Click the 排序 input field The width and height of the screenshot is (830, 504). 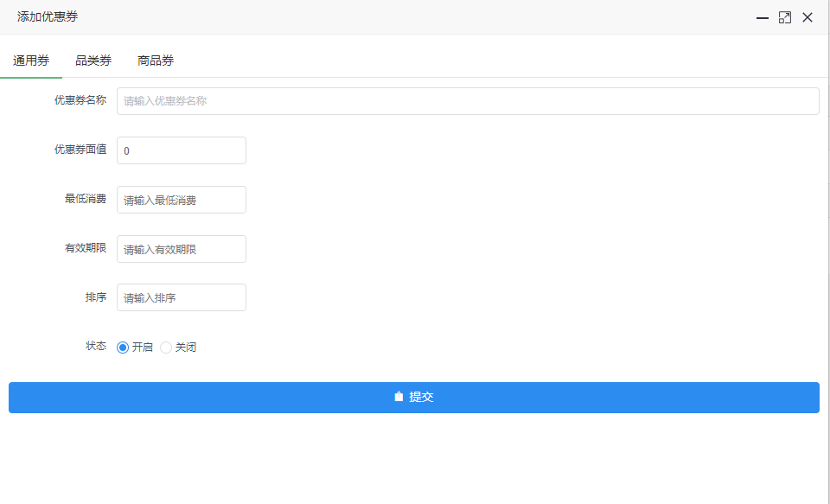pyautogui.click(x=182, y=297)
